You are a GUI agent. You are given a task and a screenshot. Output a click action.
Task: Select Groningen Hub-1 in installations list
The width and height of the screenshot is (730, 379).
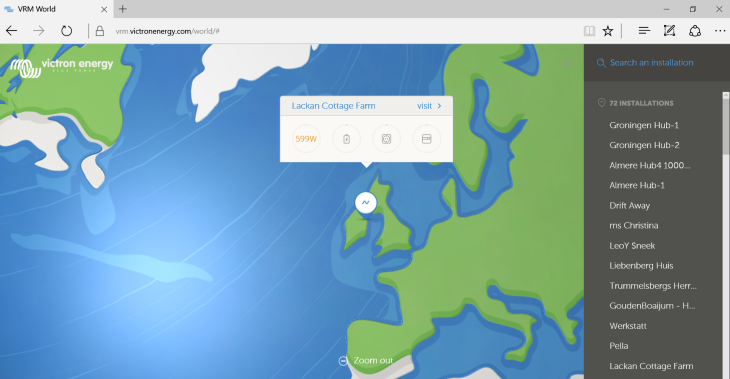coord(644,125)
